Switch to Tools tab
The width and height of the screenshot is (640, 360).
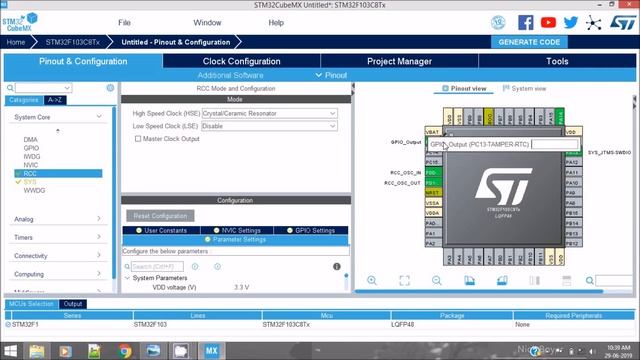click(x=557, y=61)
